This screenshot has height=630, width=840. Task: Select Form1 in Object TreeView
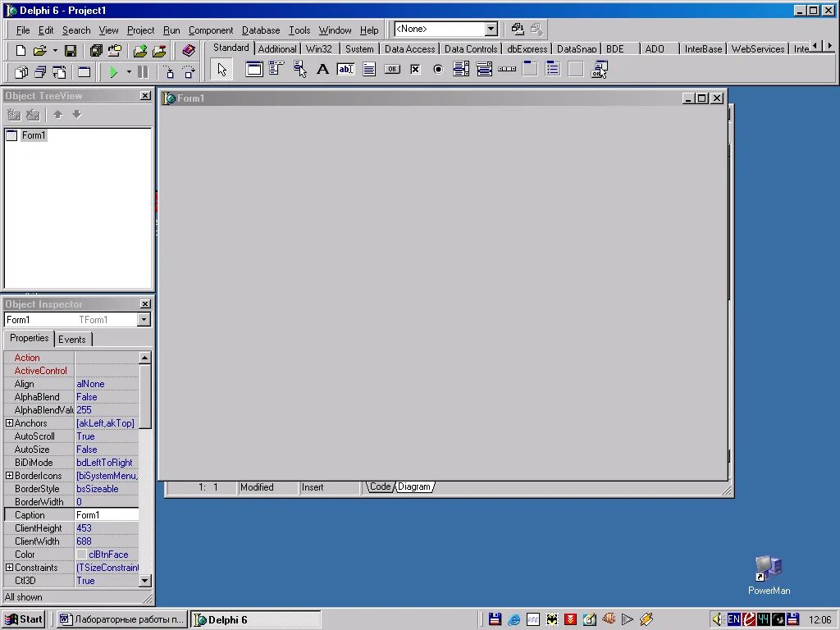click(34, 135)
